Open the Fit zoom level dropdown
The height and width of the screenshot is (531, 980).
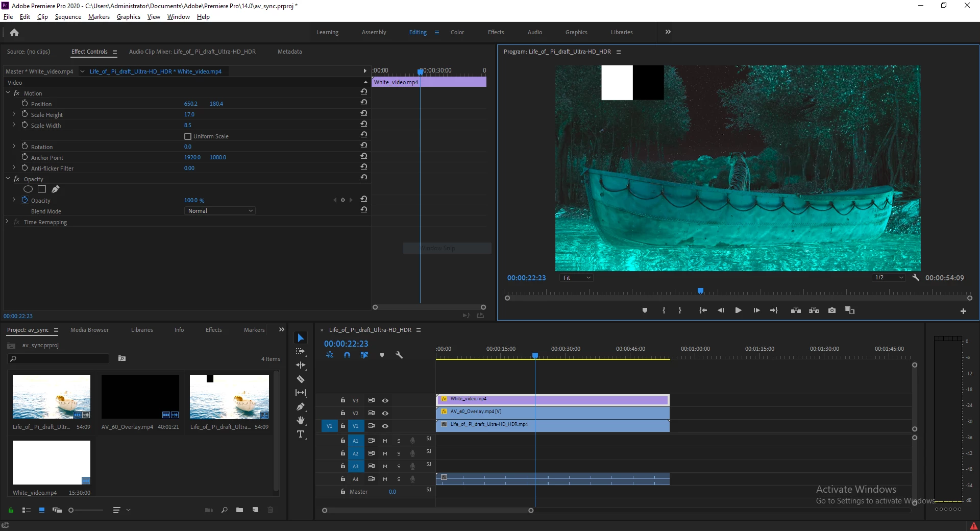pyautogui.click(x=577, y=278)
